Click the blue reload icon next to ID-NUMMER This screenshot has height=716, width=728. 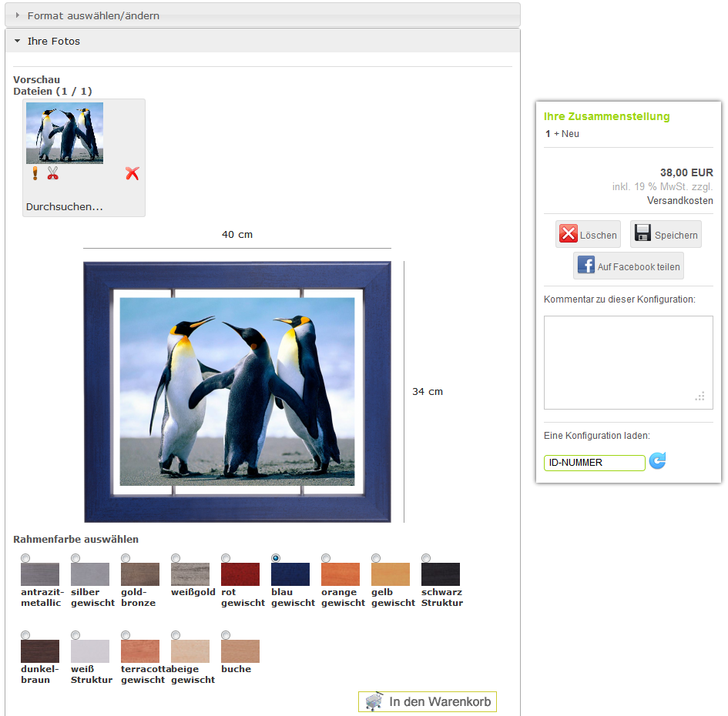point(657,461)
